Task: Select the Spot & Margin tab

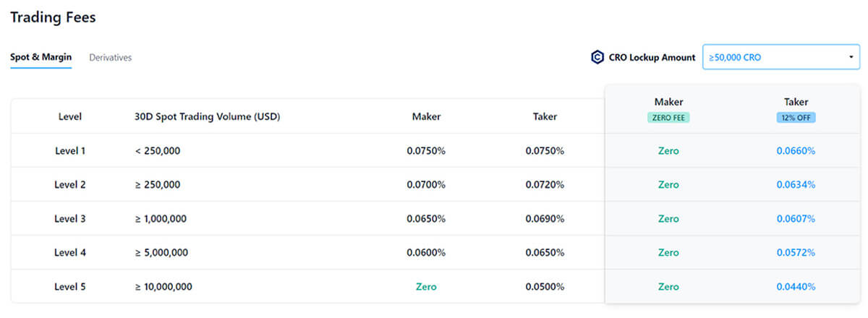Action: pyautogui.click(x=41, y=57)
